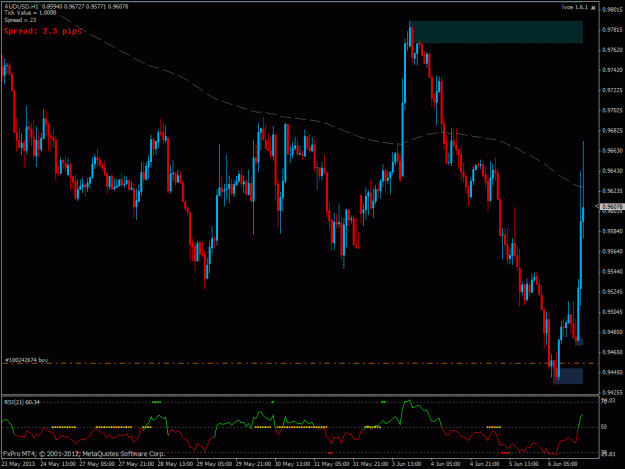625x469 pixels.
Task: Click the 0.94650 price scale label
Action: point(613,352)
